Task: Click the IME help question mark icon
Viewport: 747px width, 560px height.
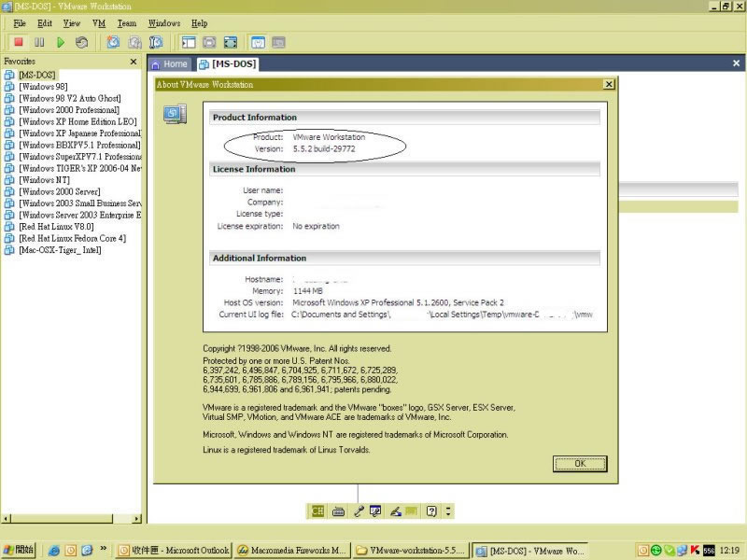Action: coord(431,511)
